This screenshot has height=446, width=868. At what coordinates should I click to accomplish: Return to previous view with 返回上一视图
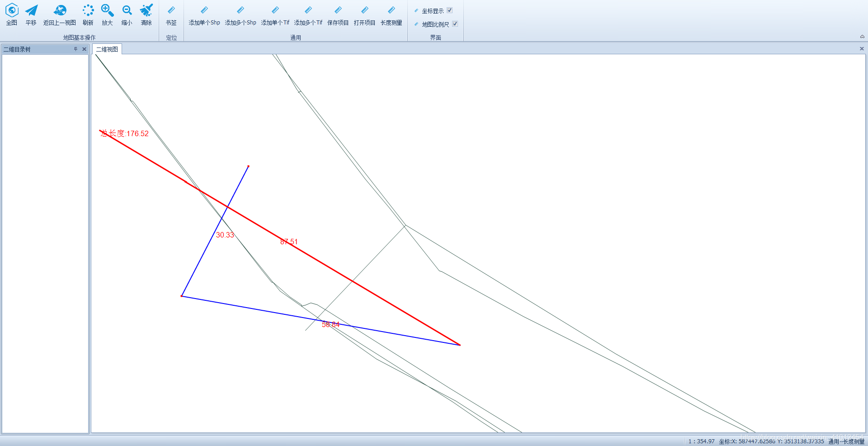click(60, 14)
